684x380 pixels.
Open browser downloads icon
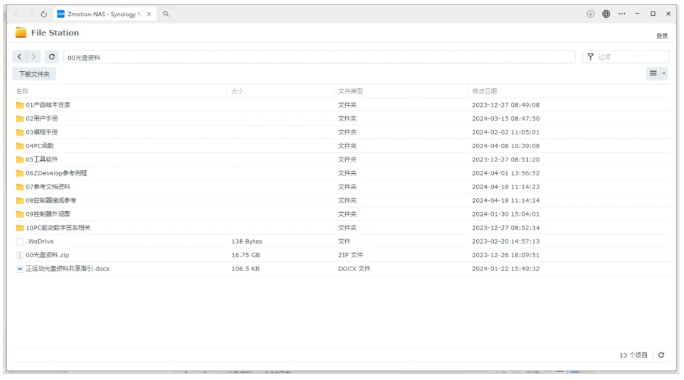pos(590,14)
